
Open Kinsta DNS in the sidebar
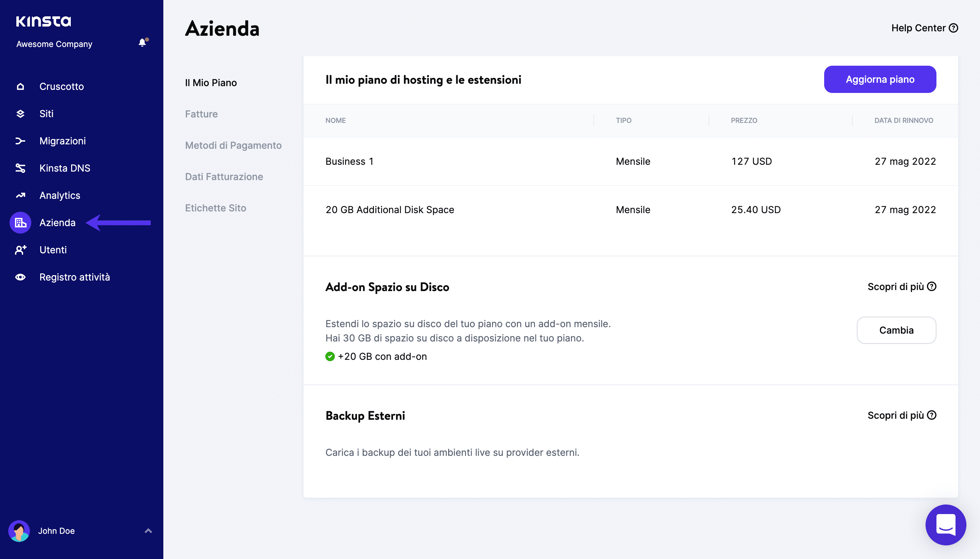[x=65, y=168]
